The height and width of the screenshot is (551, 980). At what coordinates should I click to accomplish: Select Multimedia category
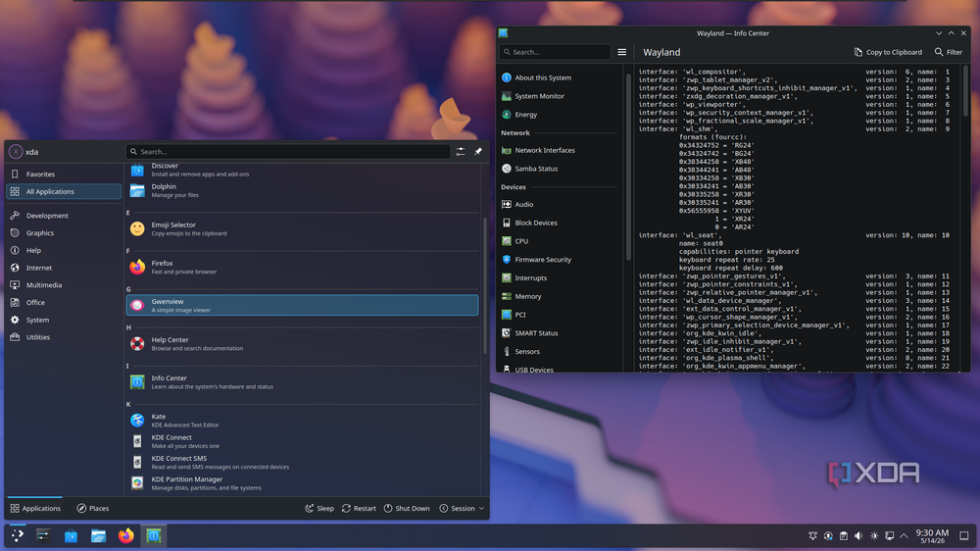tap(63, 284)
